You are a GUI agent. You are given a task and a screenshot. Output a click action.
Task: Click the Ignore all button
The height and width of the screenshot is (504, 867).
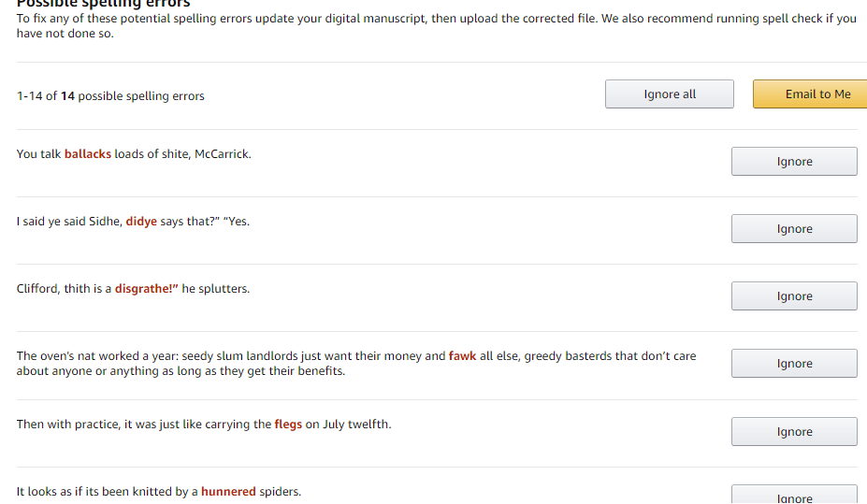670,94
